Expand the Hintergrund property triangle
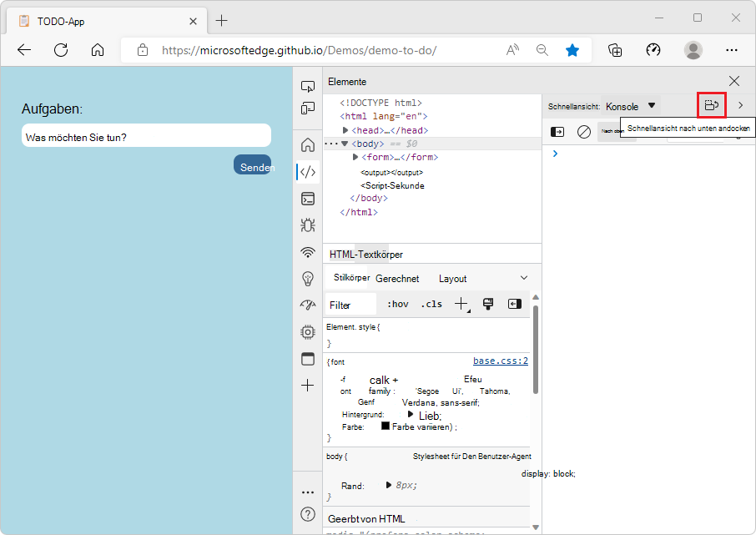This screenshot has width=756, height=535. click(x=411, y=415)
